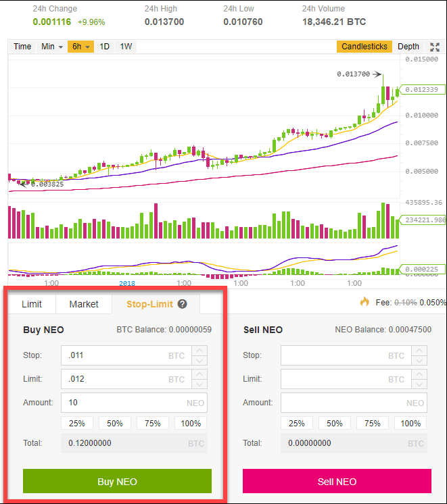Increase Sell Stop price with up arrow
Image resolution: width=447 pixels, height=504 pixels.
click(419, 351)
